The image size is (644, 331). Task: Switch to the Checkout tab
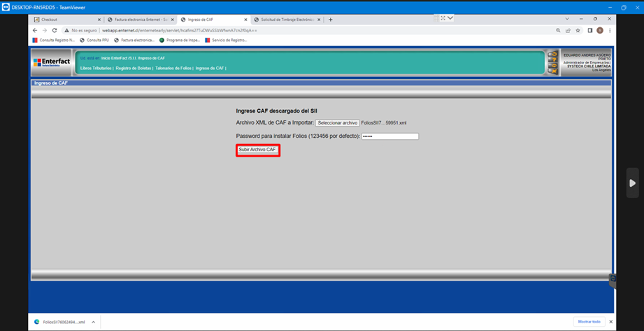[64, 20]
